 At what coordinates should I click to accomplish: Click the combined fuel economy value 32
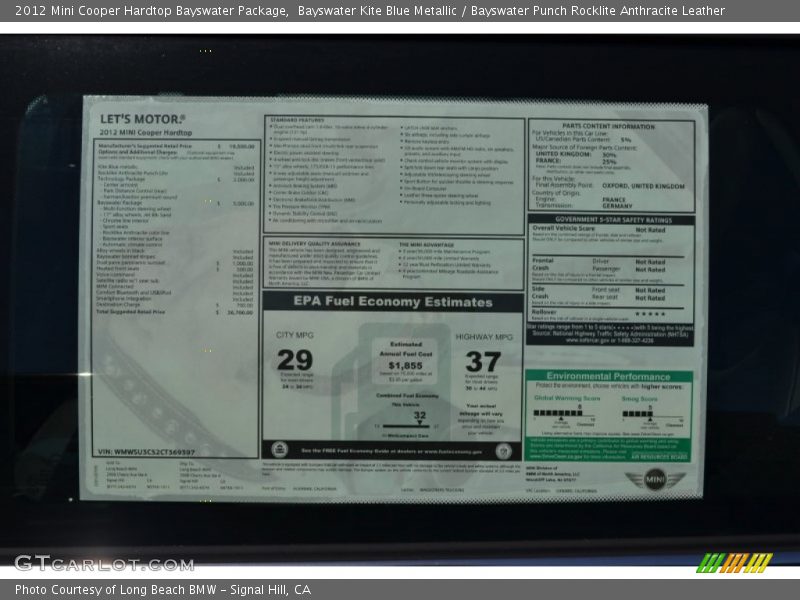point(420,415)
